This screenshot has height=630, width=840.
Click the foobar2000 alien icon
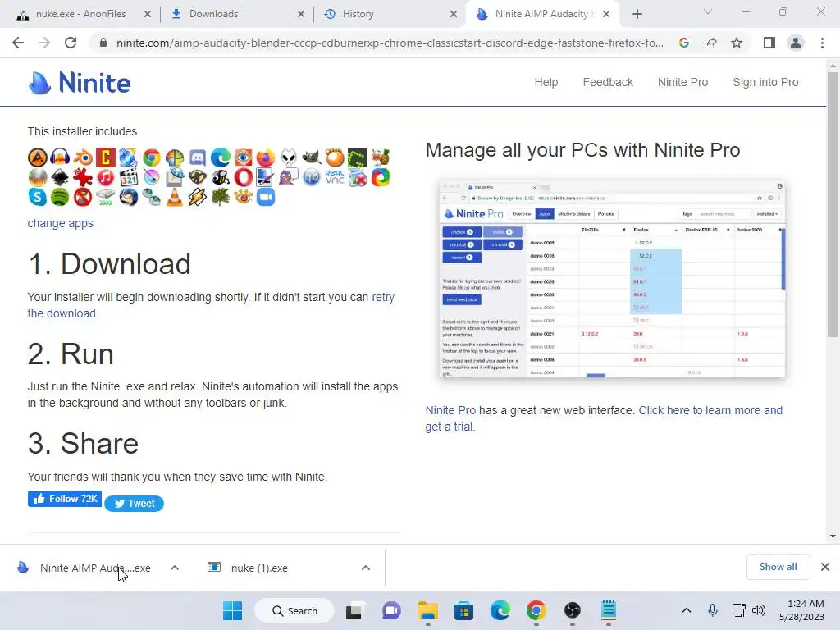click(289, 157)
